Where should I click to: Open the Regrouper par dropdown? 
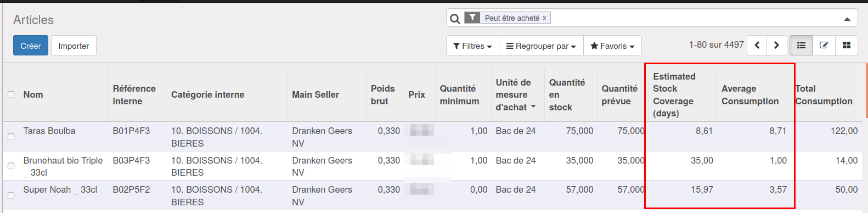(541, 46)
